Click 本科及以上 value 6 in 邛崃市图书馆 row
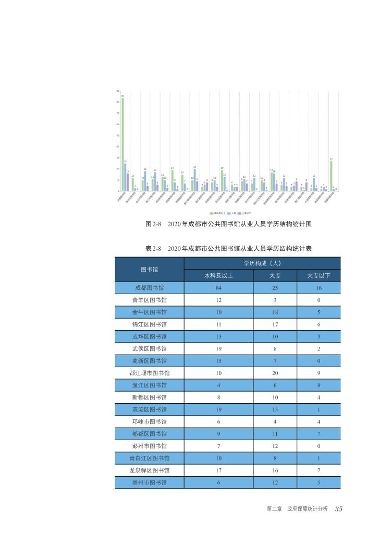The image size is (392, 546). point(218,422)
